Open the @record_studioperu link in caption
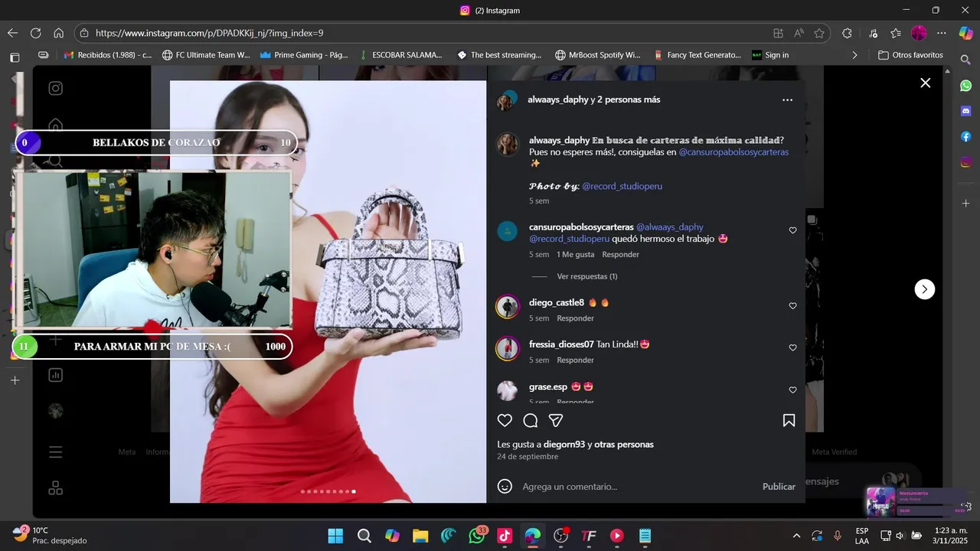Image resolution: width=980 pixels, height=551 pixels. click(622, 186)
